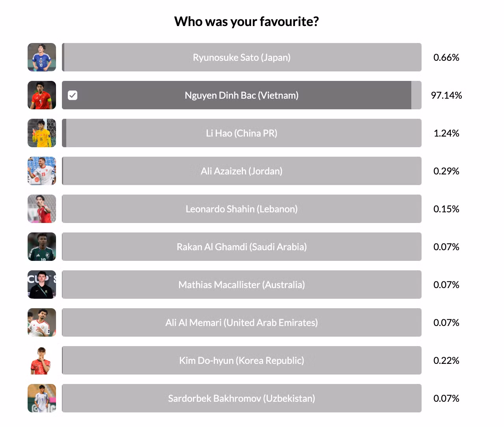Select Kim Do-hyun (Korea Republic) option

pyautogui.click(x=241, y=360)
